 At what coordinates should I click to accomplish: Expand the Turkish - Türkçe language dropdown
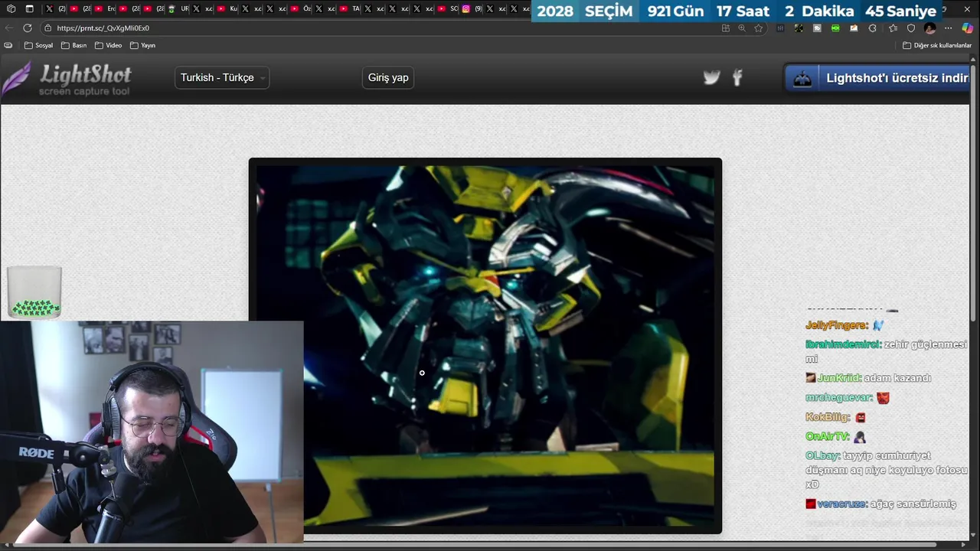[222, 77]
